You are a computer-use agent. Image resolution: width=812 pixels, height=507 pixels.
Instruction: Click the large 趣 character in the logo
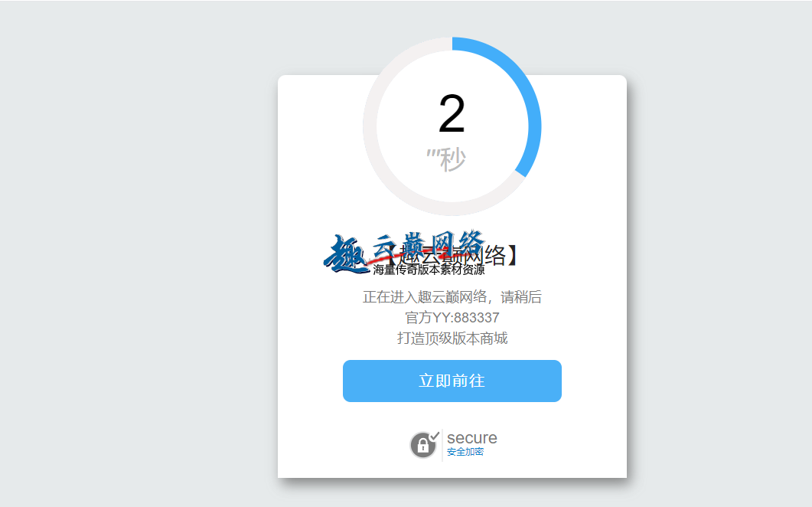tap(346, 254)
